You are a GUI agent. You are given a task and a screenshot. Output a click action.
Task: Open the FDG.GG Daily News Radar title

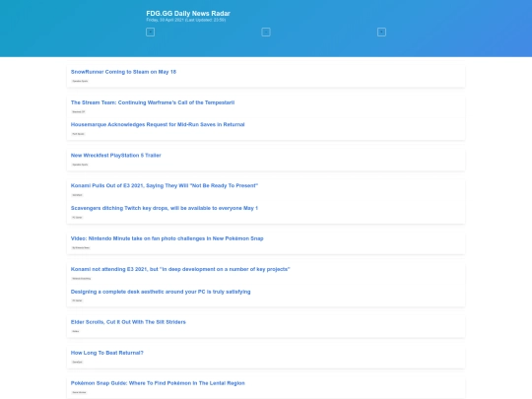(x=188, y=13)
